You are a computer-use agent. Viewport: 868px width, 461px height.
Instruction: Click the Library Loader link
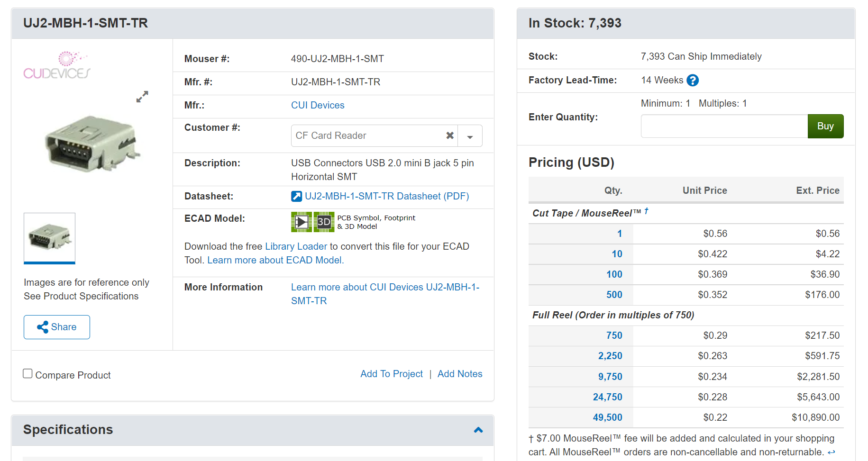(x=296, y=246)
